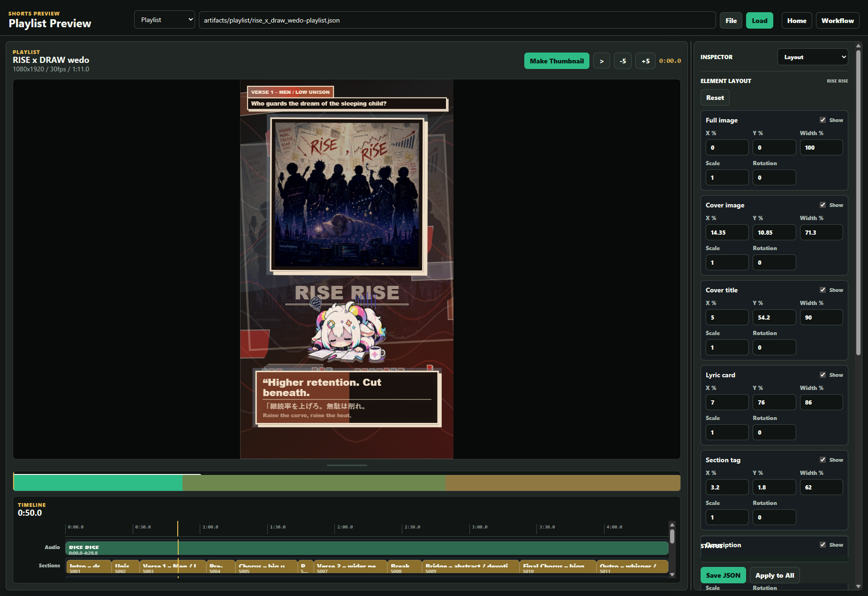The width and height of the screenshot is (868, 596).
Task: Toggle Show for Description
Action: click(x=823, y=545)
